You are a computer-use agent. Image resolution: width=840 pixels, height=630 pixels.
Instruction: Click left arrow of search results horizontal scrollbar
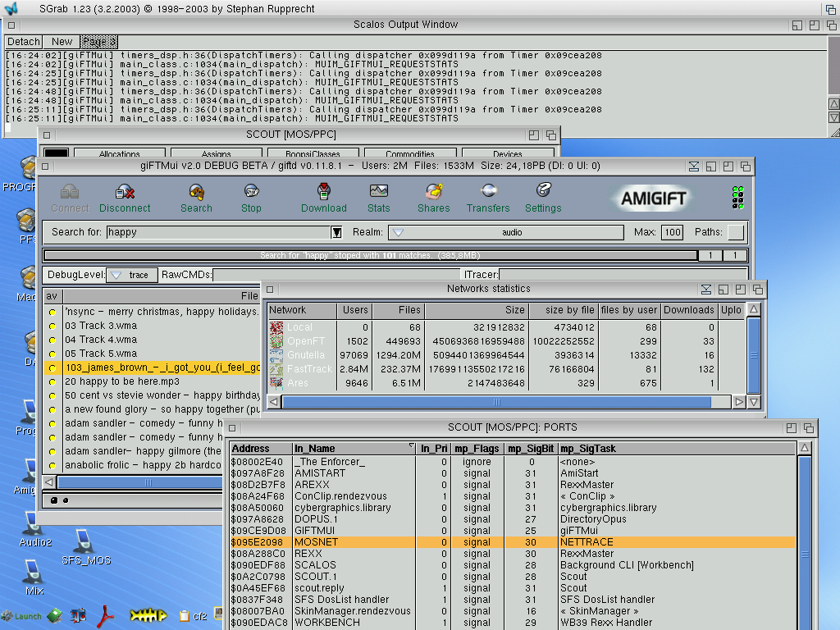pos(49,482)
